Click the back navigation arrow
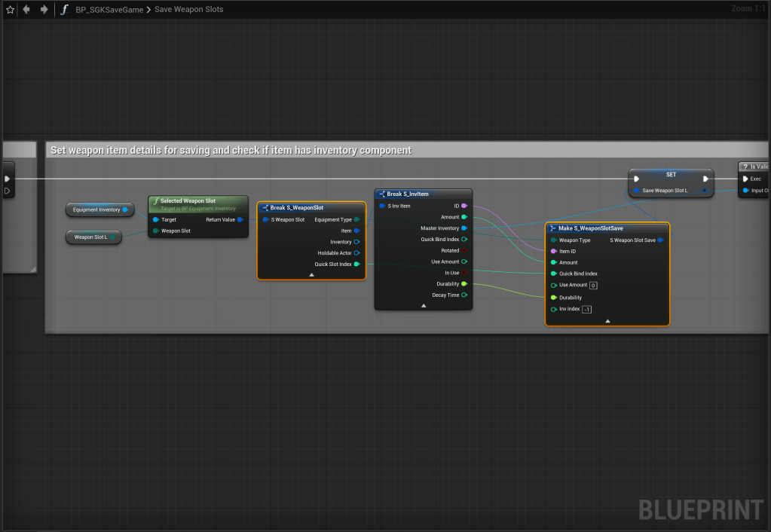 pyautogui.click(x=27, y=10)
